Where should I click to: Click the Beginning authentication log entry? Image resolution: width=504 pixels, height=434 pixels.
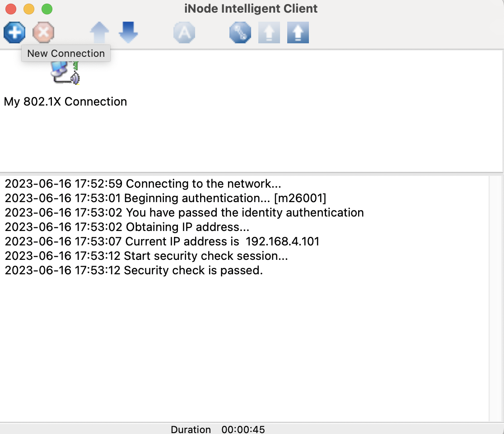click(166, 198)
